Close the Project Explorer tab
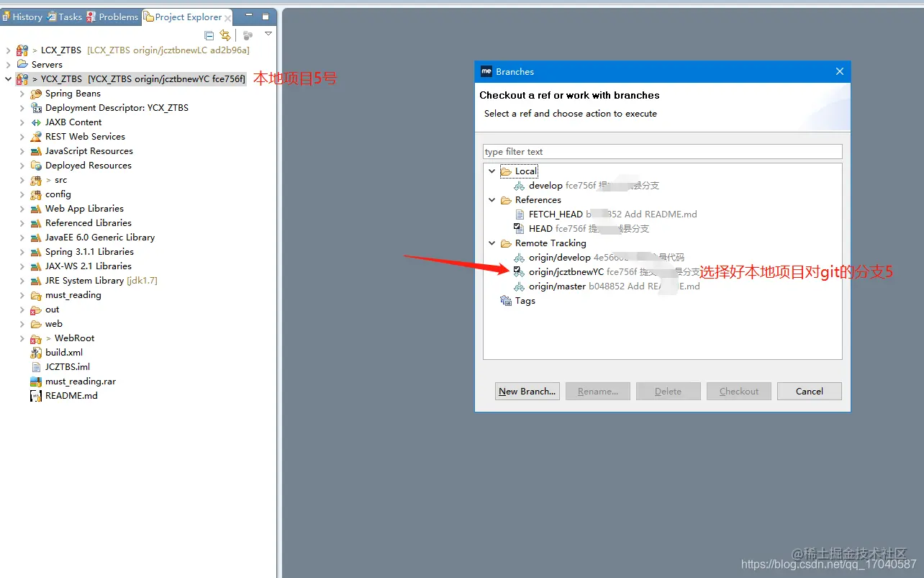Viewport: 924px width, 578px height. tap(228, 17)
